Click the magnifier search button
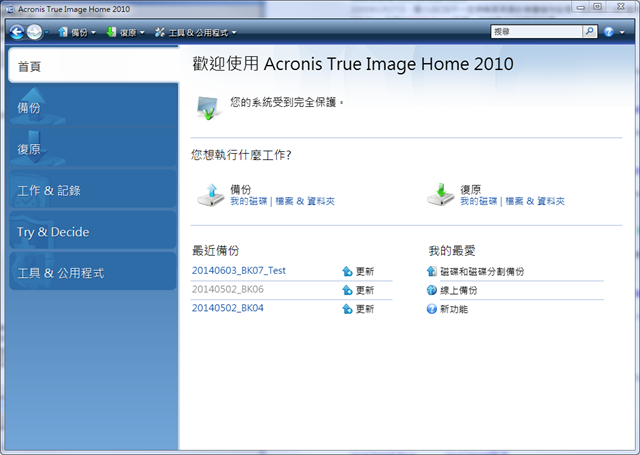This screenshot has height=455, width=640. tap(590, 31)
